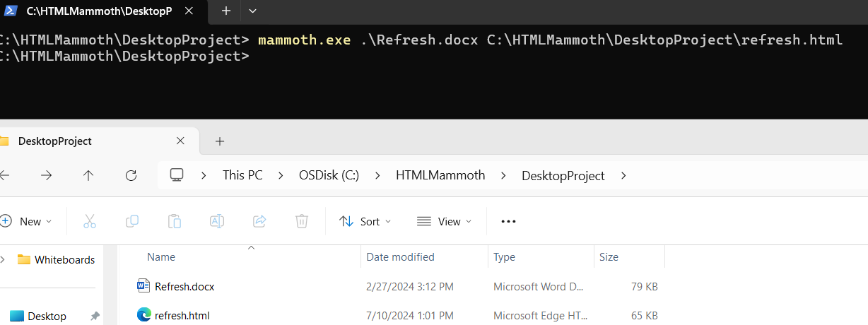Go up one folder level

pyautogui.click(x=88, y=175)
